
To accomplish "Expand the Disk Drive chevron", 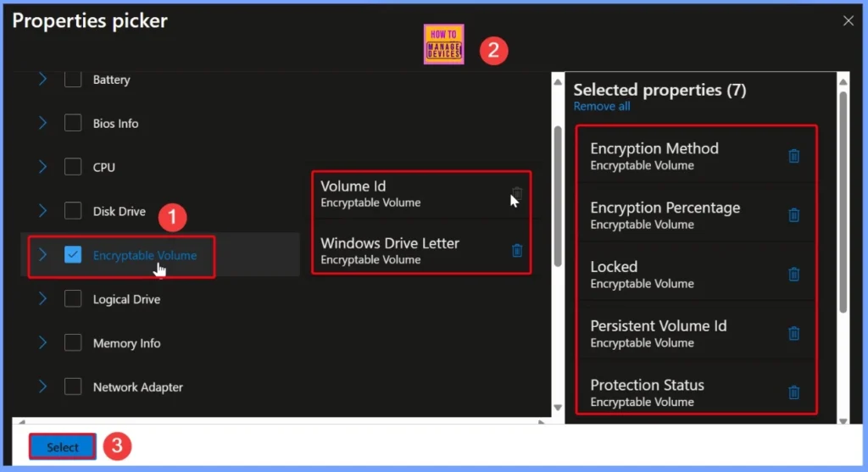I will [42, 211].
